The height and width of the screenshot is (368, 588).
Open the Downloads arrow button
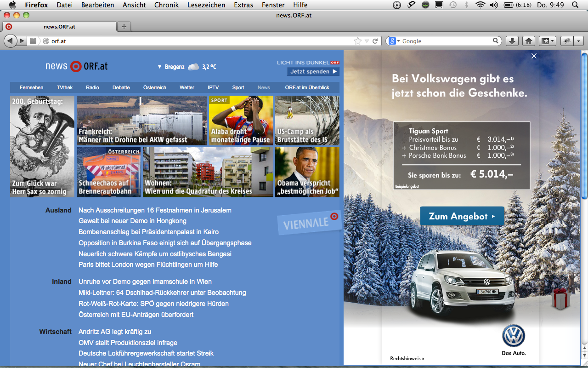(512, 41)
